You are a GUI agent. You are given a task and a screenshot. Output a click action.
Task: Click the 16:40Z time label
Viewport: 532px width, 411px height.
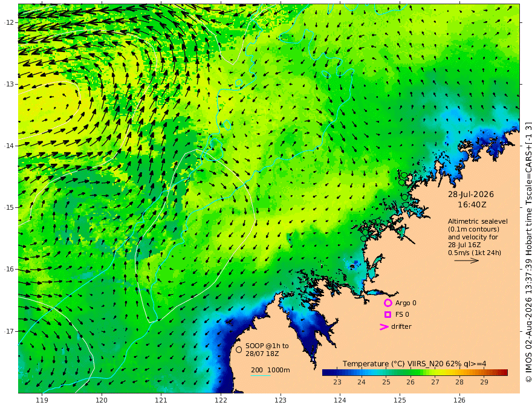point(472,205)
